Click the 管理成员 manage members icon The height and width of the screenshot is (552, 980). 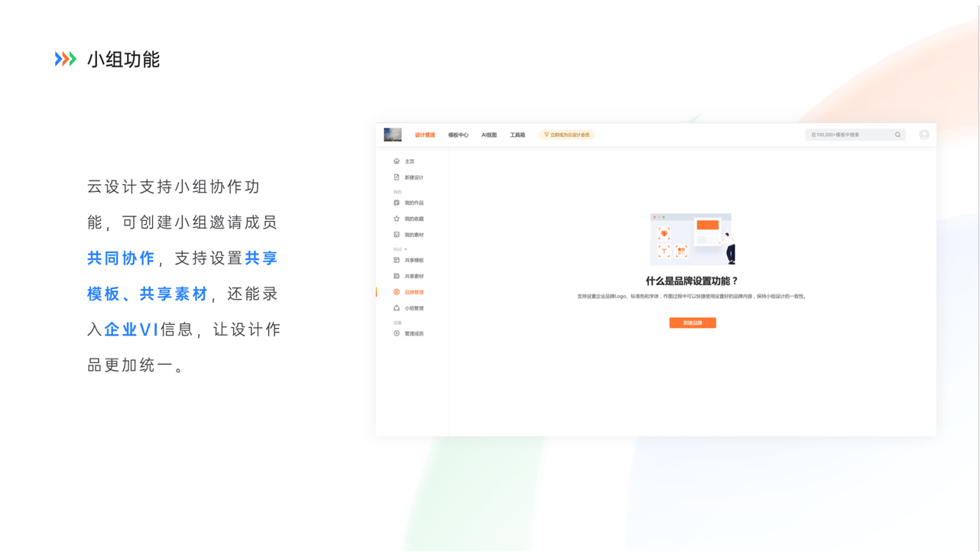[396, 333]
